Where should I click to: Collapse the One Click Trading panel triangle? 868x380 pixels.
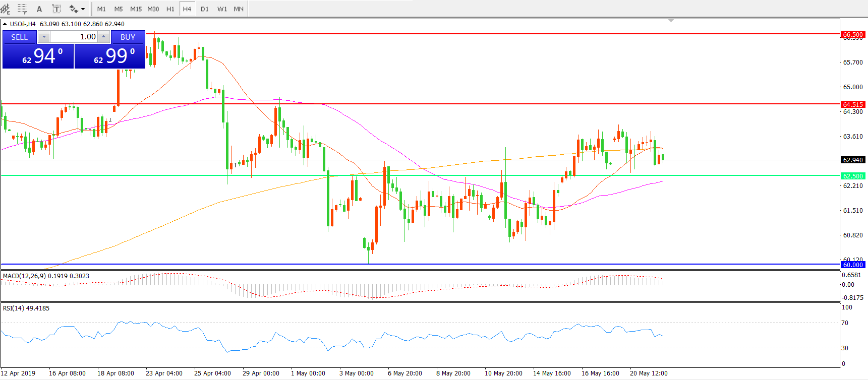tap(5, 24)
